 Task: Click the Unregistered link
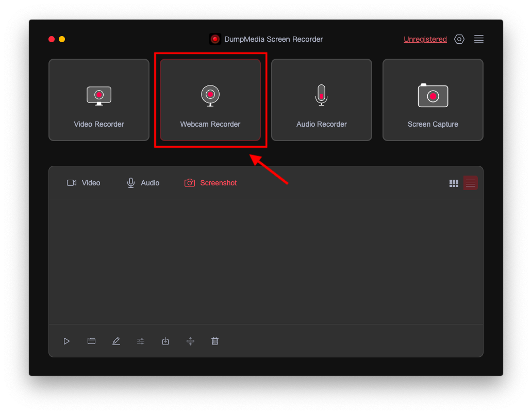pyautogui.click(x=425, y=39)
